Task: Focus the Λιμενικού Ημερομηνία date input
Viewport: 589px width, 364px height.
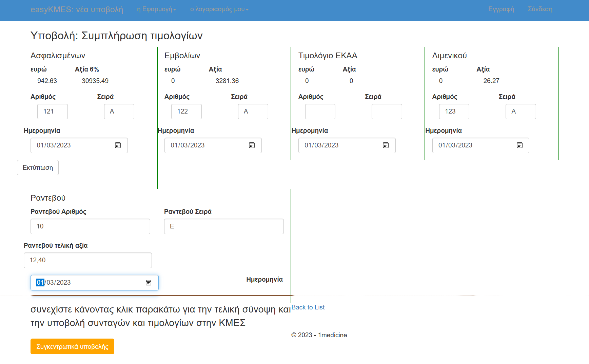Action: coord(481,145)
